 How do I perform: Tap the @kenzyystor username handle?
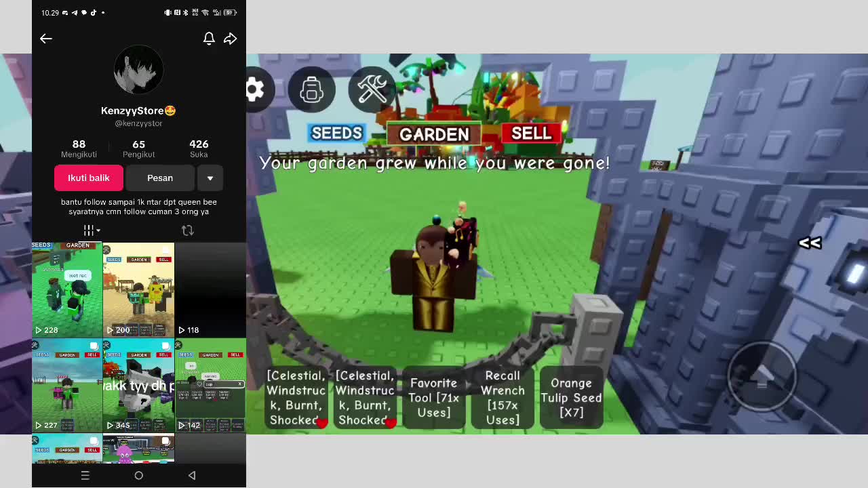138,123
